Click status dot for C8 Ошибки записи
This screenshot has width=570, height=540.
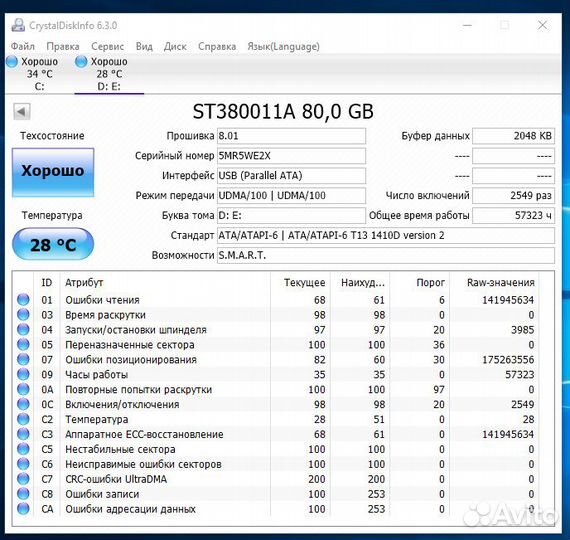click(x=23, y=494)
